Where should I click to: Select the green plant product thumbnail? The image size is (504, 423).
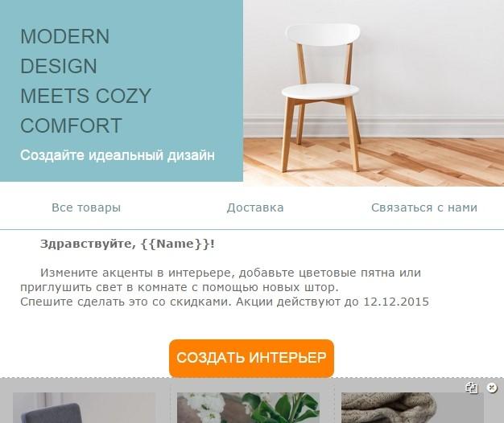248,408
